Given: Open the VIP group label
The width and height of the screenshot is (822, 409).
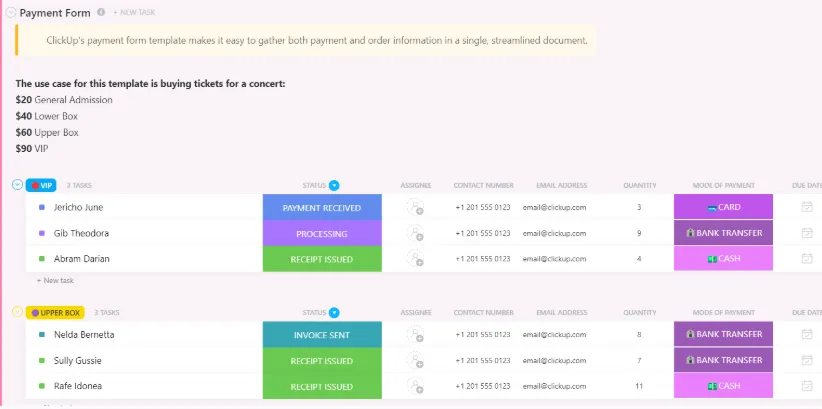Looking at the screenshot, I should [x=41, y=185].
